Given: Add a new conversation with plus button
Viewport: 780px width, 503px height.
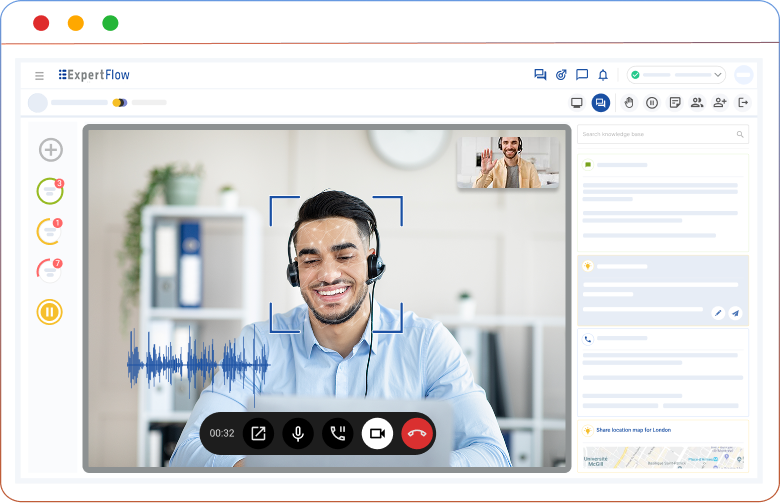Looking at the screenshot, I should [50, 150].
